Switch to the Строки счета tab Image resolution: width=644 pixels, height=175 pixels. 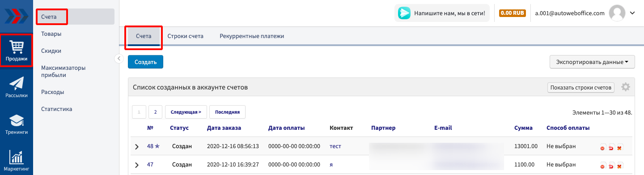pyautogui.click(x=186, y=36)
